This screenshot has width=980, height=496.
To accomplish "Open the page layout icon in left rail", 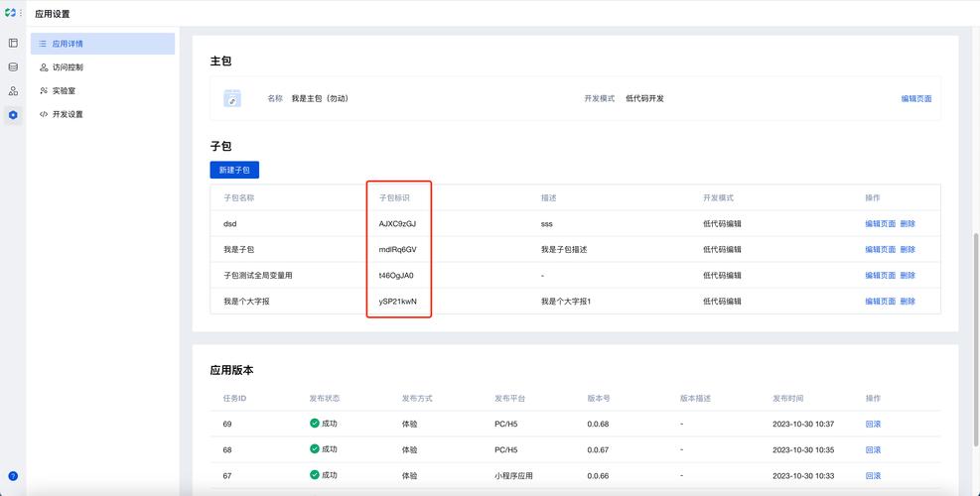I will [x=13, y=43].
